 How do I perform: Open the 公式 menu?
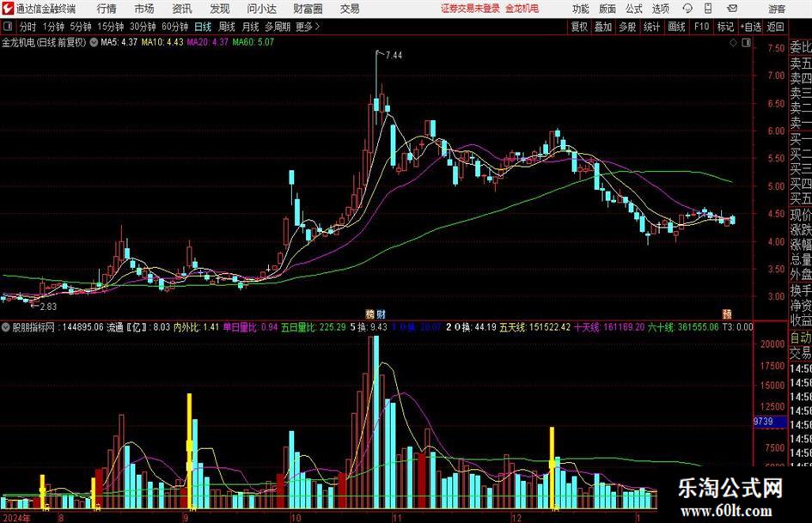[633, 9]
